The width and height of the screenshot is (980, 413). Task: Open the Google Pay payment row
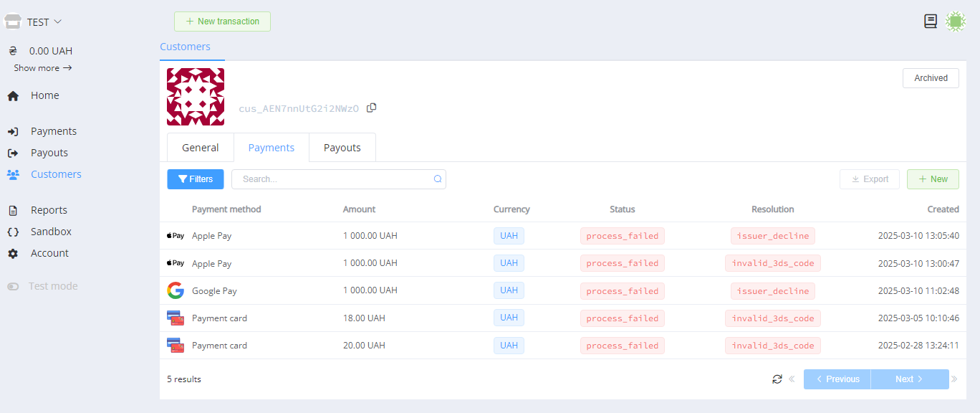coord(214,291)
